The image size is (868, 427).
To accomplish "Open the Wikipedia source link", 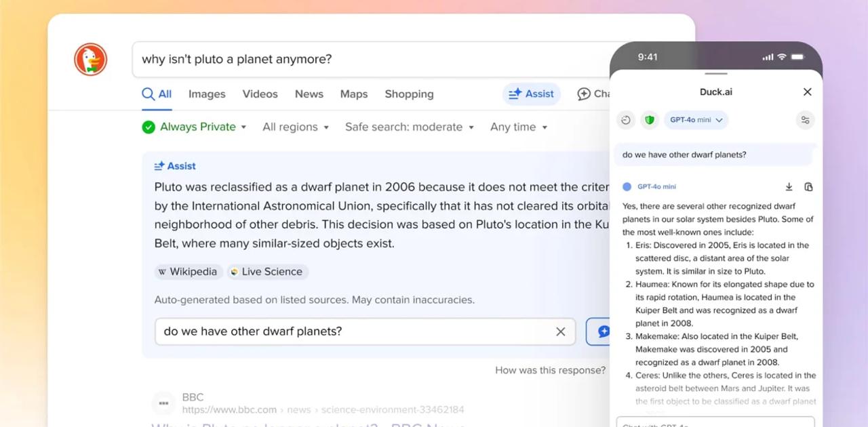I will [188, 272].
